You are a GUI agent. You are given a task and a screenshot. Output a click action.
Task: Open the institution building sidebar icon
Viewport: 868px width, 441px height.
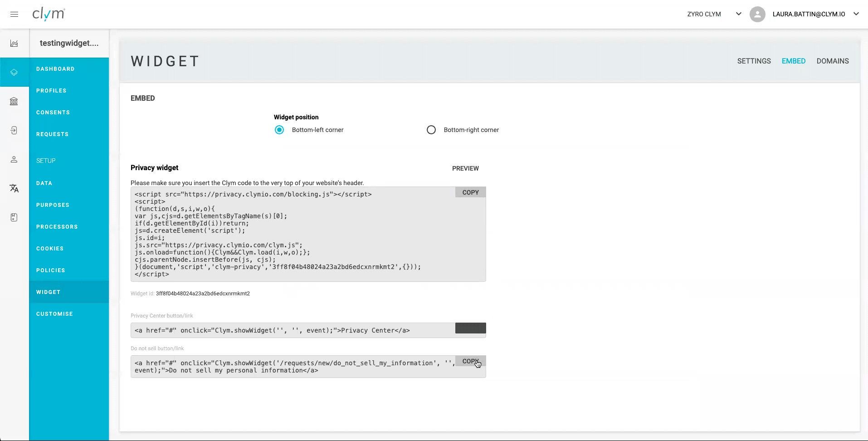coord(14,101)
